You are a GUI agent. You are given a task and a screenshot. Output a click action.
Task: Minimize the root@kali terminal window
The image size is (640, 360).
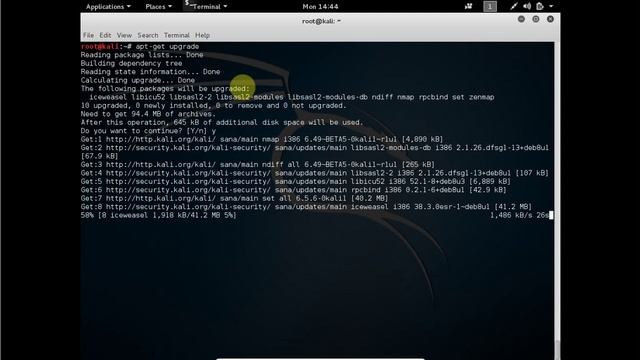tap(521, 19)
